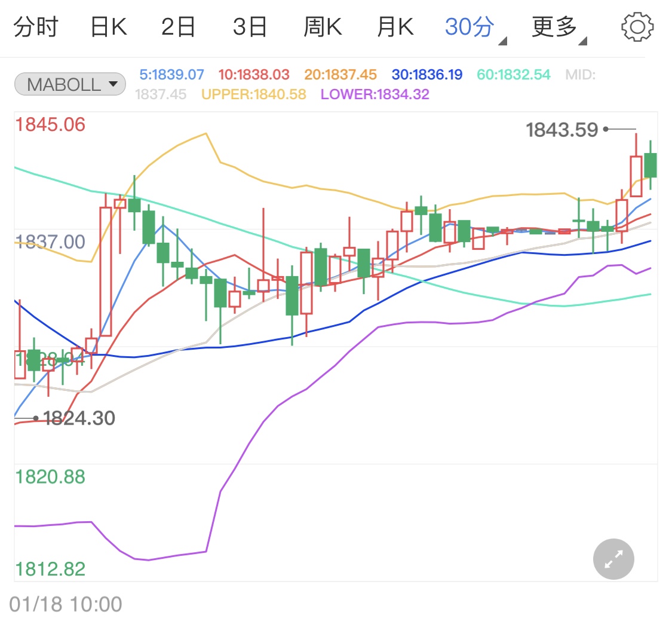
Task: Click the fullscreen expand icon
Action: tap(613, 559)
